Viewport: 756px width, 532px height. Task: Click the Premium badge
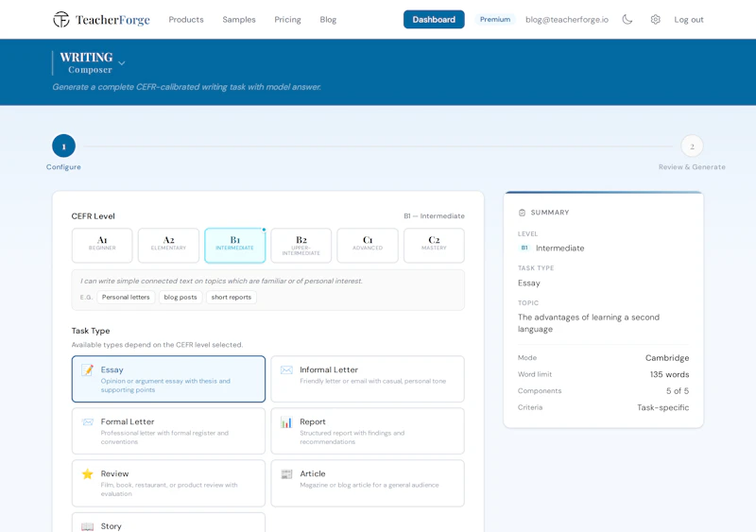[x=494, y=19]
